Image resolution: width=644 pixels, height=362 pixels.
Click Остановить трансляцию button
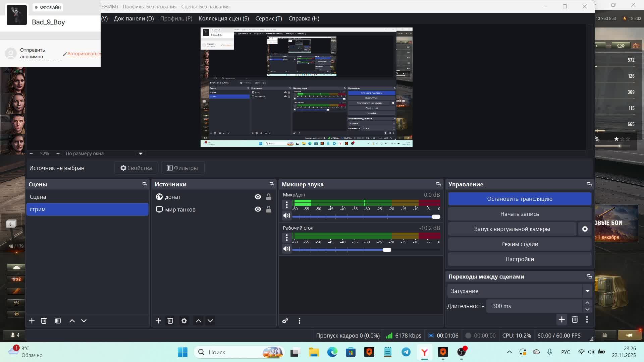520,199
